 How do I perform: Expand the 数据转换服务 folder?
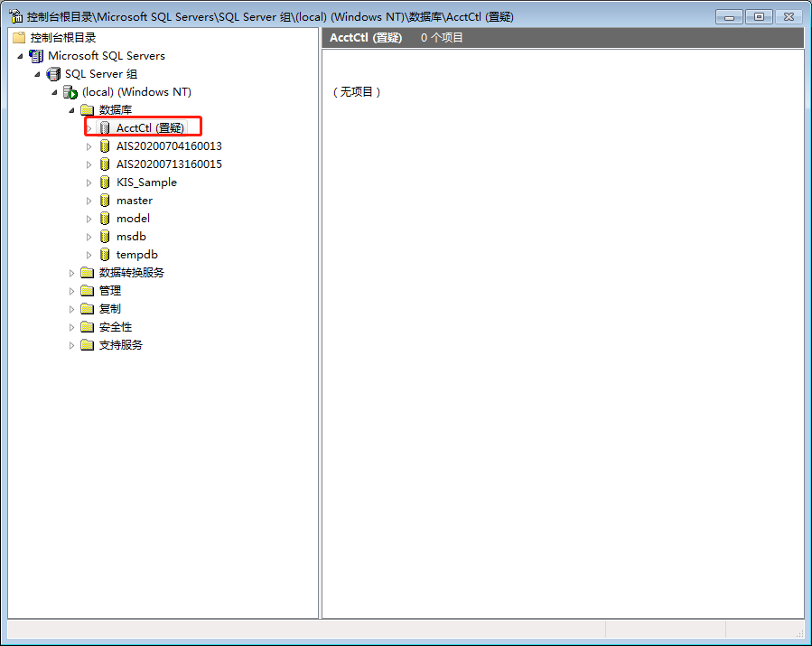pyautogui.click(x=72, y=273)
